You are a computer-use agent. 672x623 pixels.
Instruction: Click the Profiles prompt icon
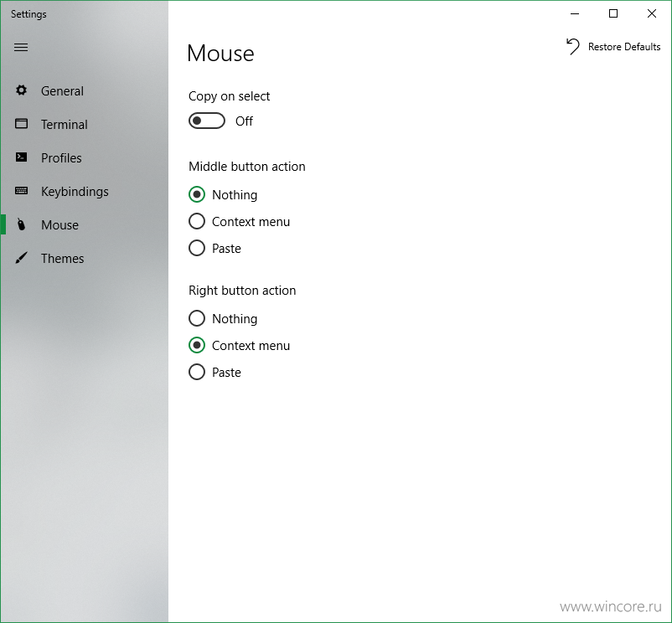tap(21, 157)
